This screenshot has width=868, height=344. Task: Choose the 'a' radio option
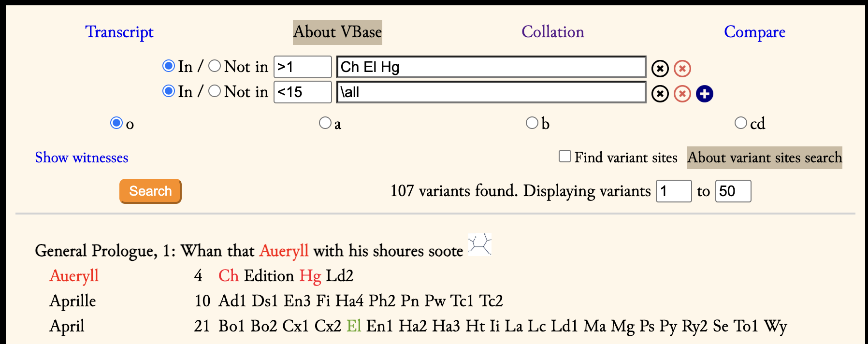click(x=325, y=123)
